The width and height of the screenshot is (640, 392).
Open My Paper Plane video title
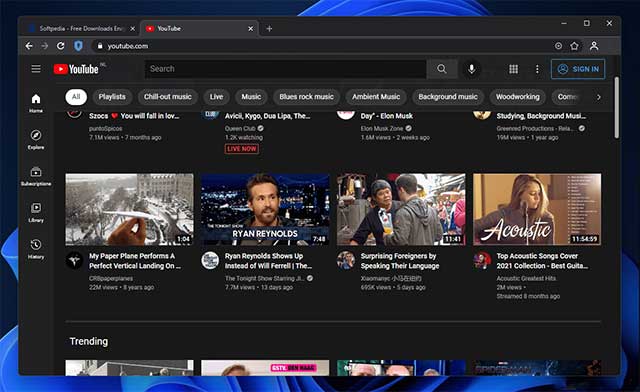[135, 261]
